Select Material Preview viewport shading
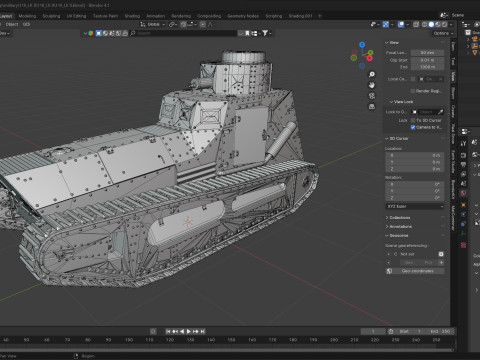Image resolution: width=480 pixels, height=360 pixels. click(438, 24)
